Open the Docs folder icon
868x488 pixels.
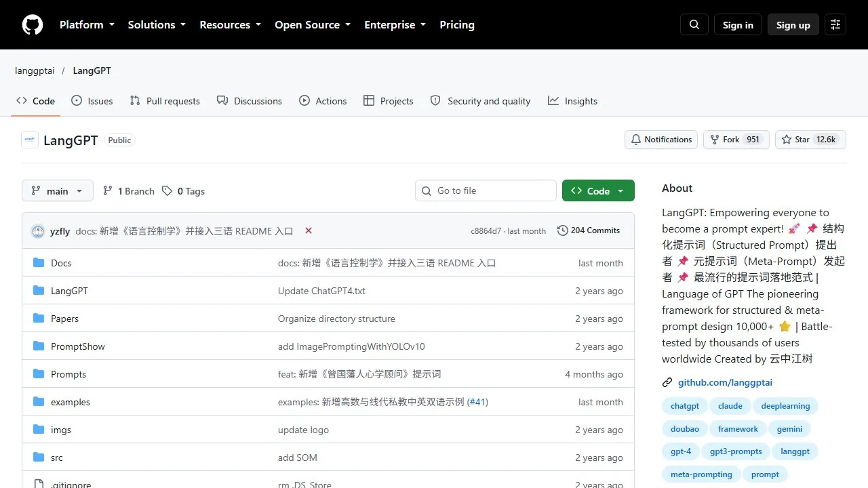pyautogui.click(x=39, y=263)
